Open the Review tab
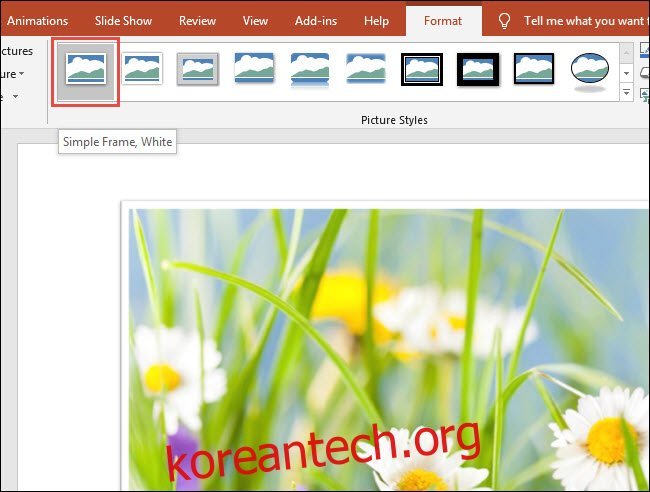 [197, 21]
